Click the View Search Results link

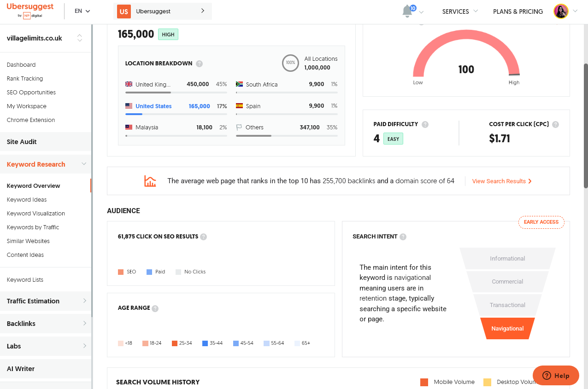point(499,181)
